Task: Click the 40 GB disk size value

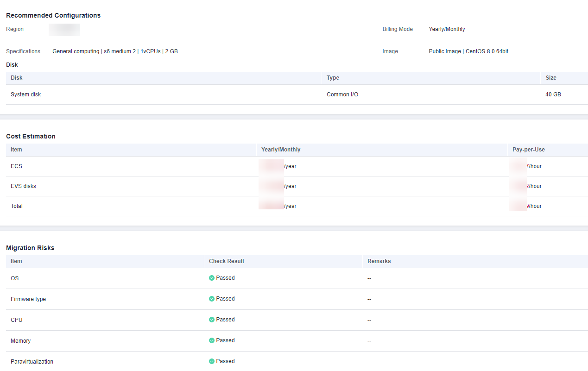Action: [x=553, y=94]
